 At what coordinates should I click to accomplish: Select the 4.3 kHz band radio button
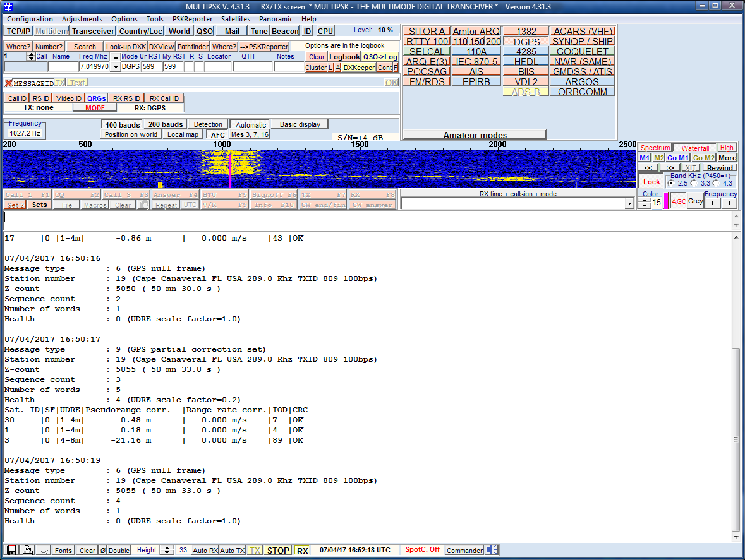pyautogui.click(x=716, y=183)
